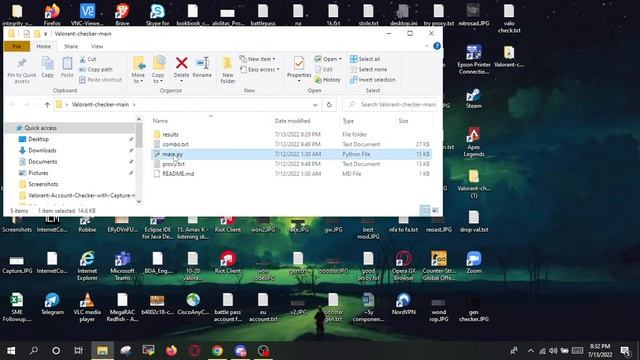Switch to large icons view button

click(x=435, y=210)
